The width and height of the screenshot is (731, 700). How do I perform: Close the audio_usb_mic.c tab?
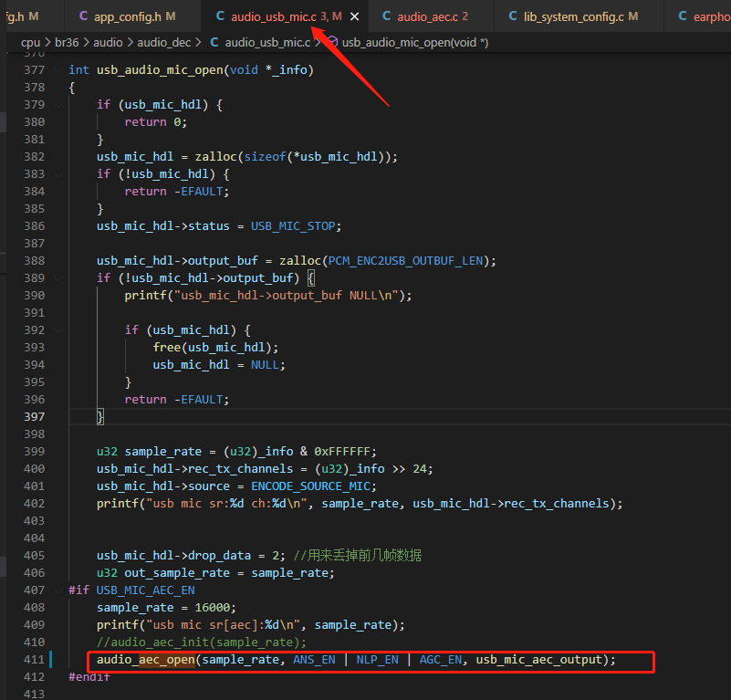point(354,16)
